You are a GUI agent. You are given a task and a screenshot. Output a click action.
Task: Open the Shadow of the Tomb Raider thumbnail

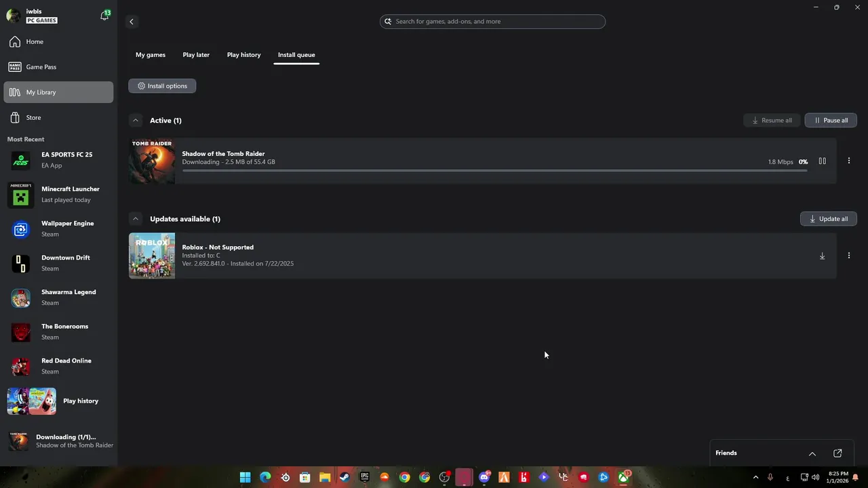click(152, 161)
